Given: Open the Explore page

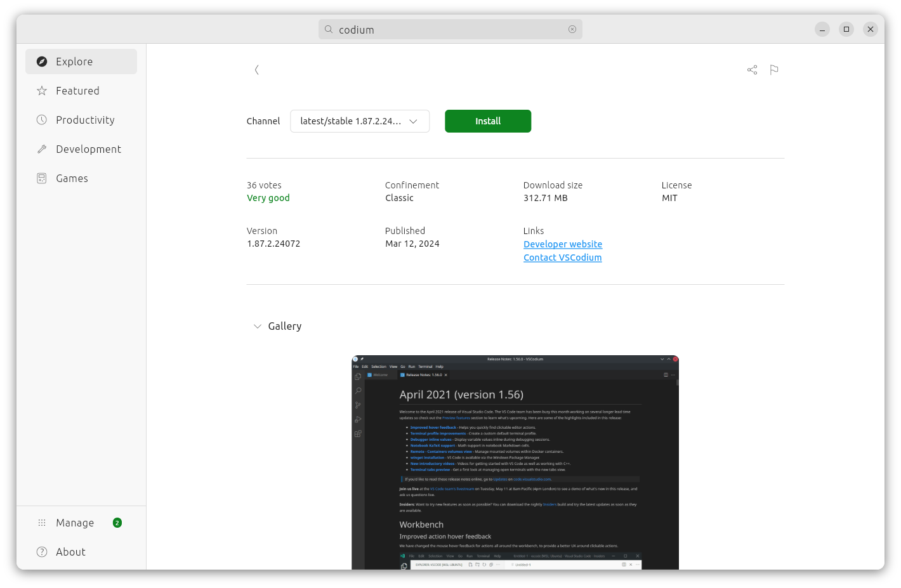Looking at the screenshot, I should click(81, 62).
